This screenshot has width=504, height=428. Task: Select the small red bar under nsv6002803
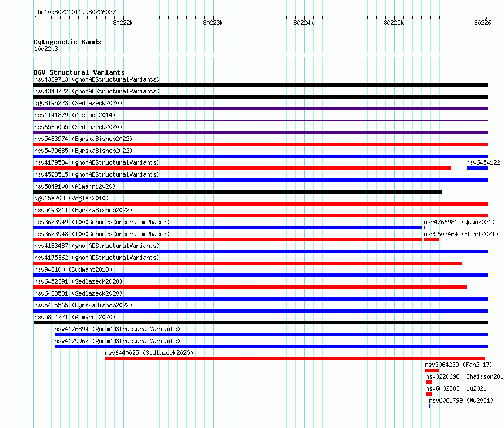point(429,394)
